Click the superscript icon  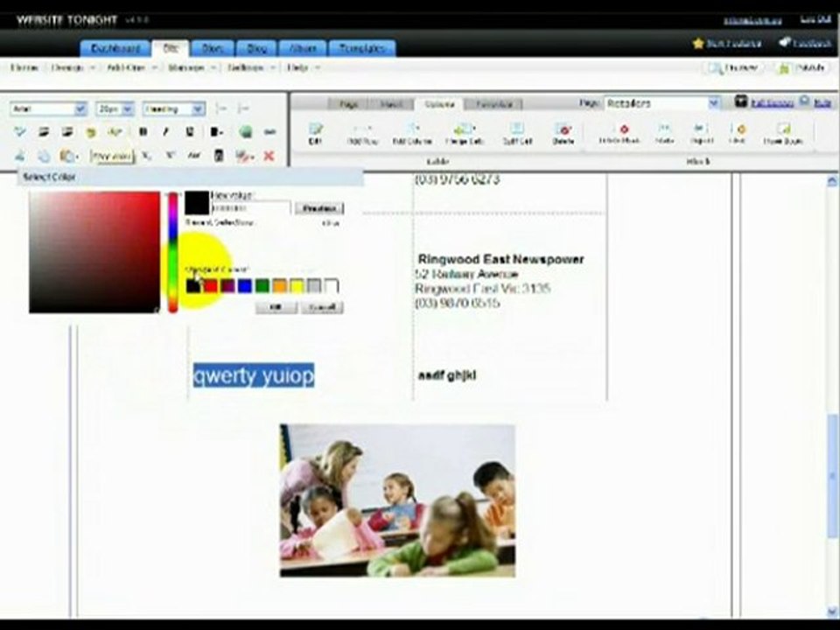(x=171, y=156)
